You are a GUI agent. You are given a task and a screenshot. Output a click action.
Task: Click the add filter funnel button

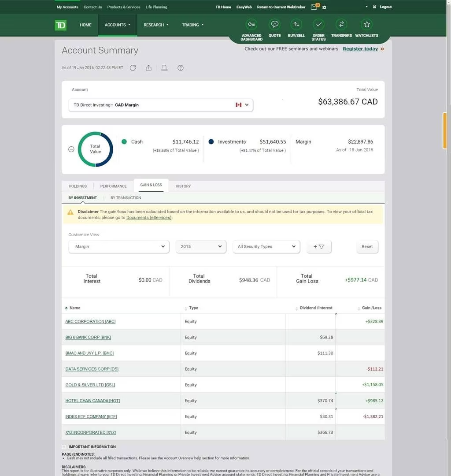coord(319,246)
